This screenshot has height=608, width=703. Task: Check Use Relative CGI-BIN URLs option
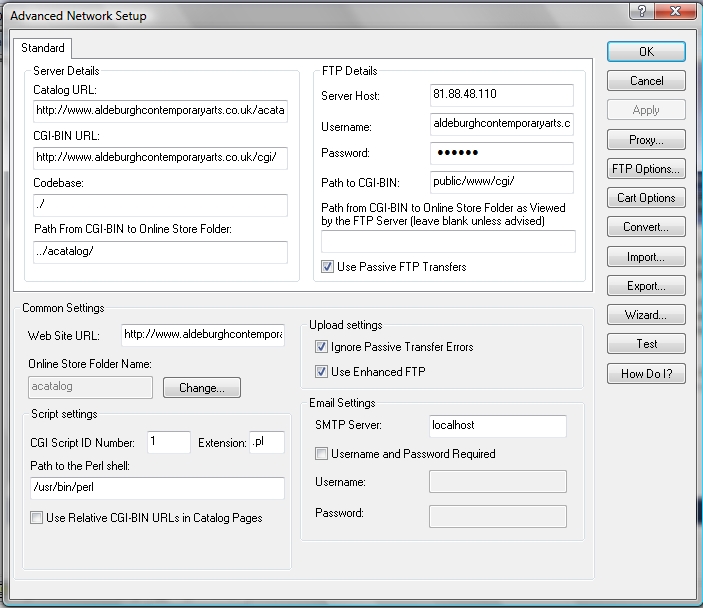(x=37, y=518)
